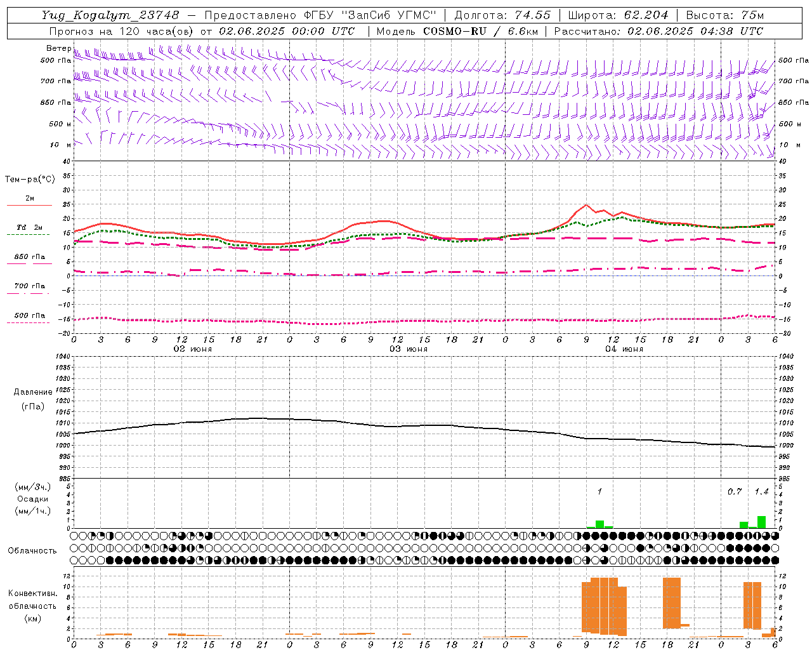Click the 700 гПа temperature legend entry

pos(29,286)
